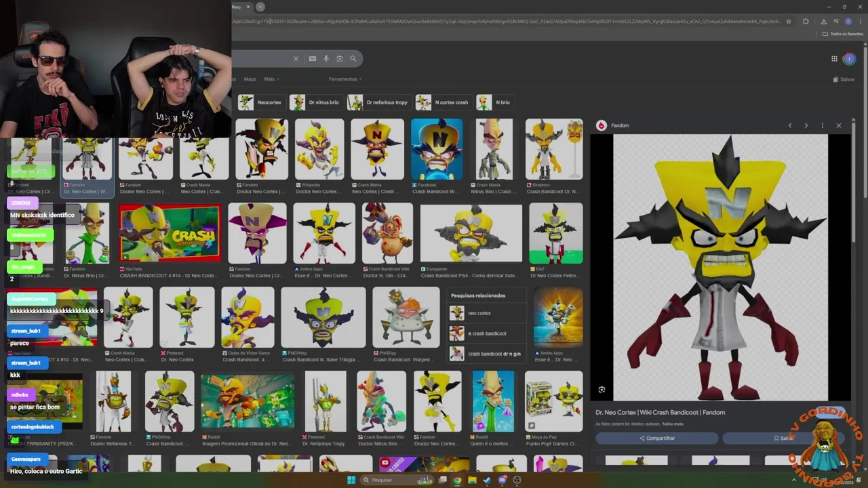868x488 pixels.
Task: Open File Explorer from the taskbar
Action: pos(472,480)
